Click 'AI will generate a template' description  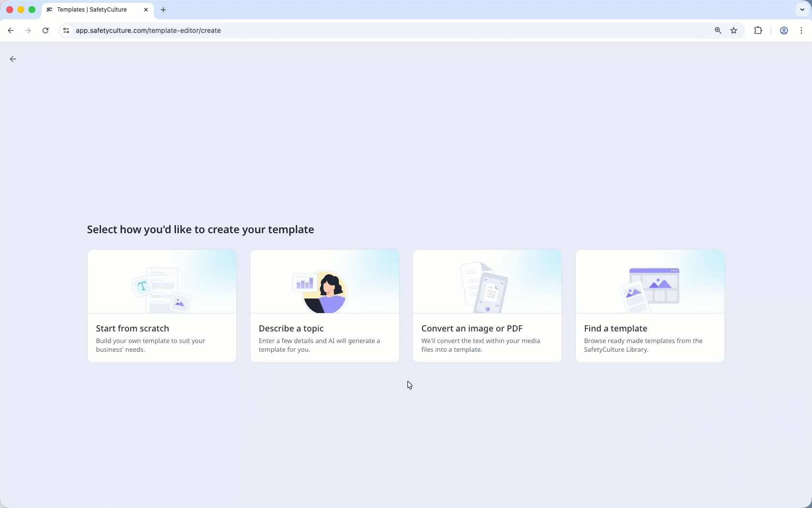(319, 345)
